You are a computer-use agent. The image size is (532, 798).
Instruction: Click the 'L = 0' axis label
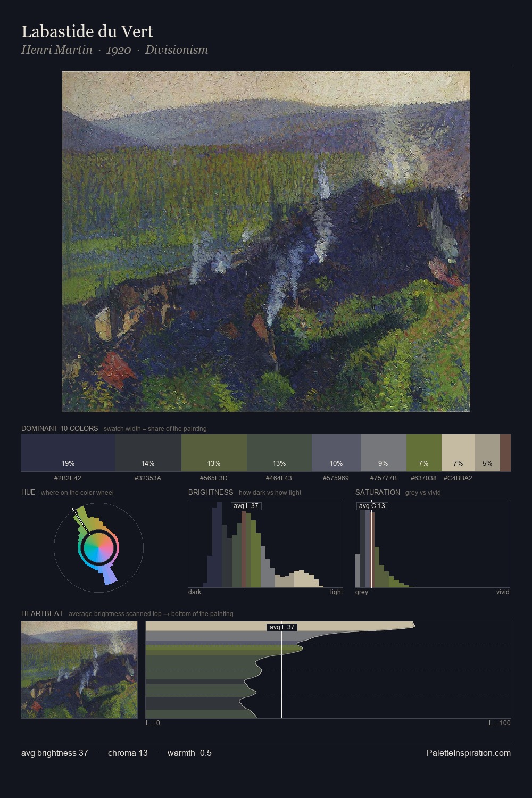[x=153, y=723]
